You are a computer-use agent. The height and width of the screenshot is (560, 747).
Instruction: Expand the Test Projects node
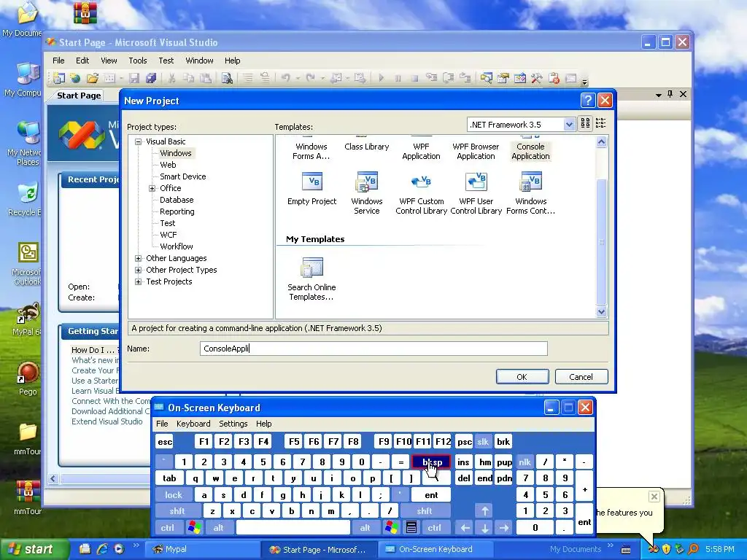(x=138, y=281)
